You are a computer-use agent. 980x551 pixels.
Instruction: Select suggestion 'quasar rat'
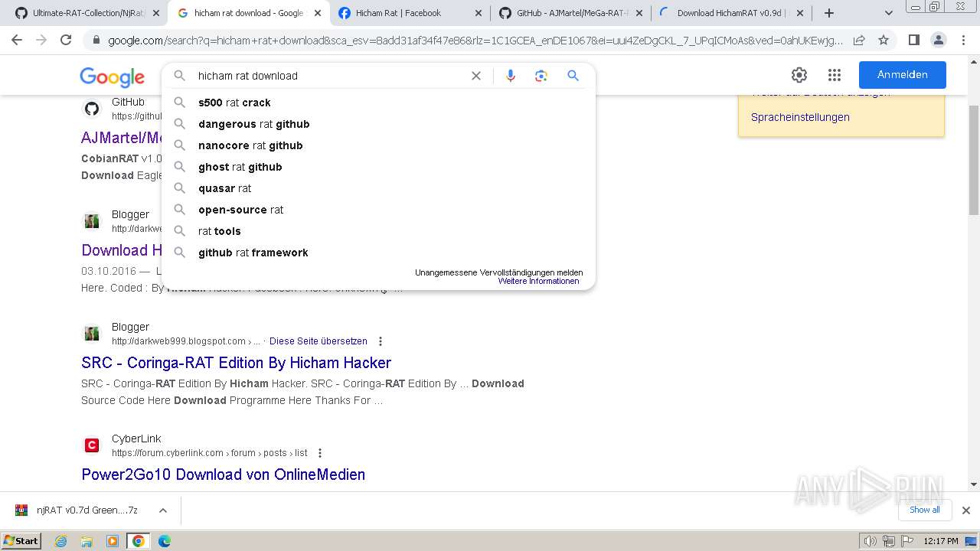pyautogui.click(x=378, y=188)
